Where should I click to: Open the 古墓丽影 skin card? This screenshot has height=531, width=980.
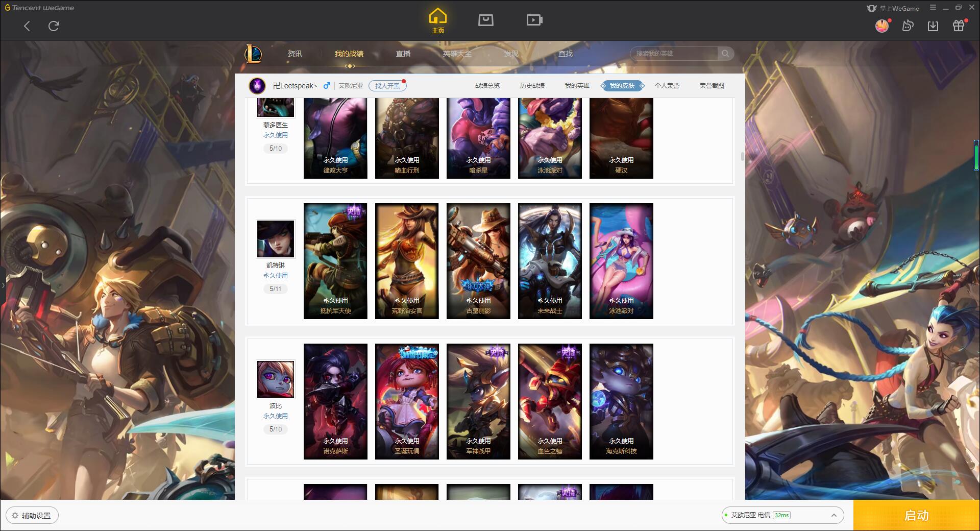(x=478, y=261)
